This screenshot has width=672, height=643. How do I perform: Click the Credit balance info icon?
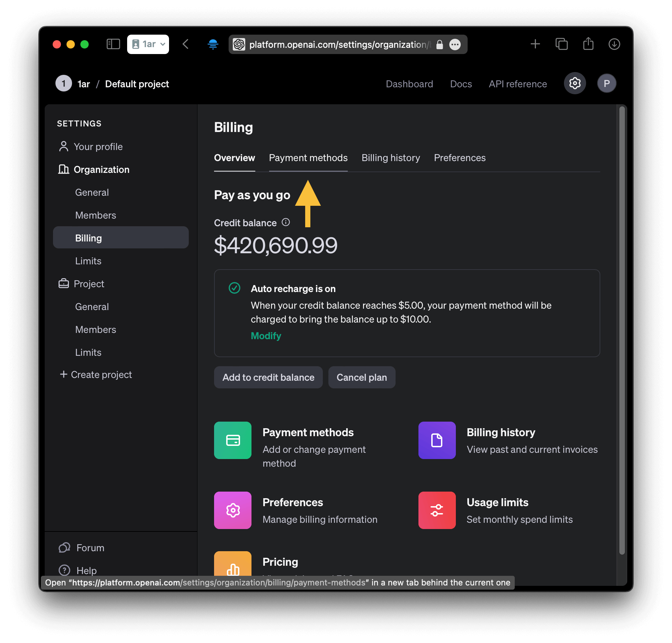[286, 222]
